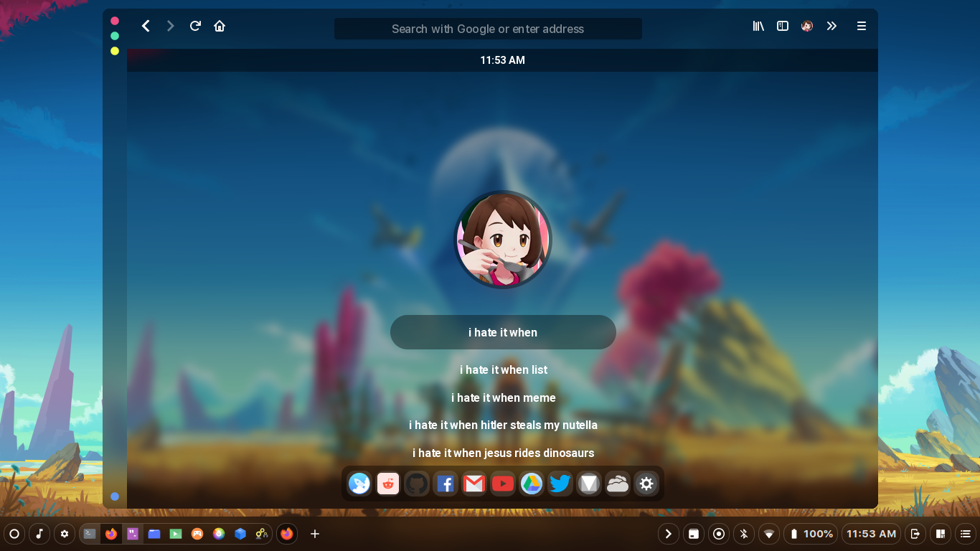Open the Reddit dock shortcut
Image resolution: width=980 pixels, height=551 pixels.
click(x=388, y=484)
